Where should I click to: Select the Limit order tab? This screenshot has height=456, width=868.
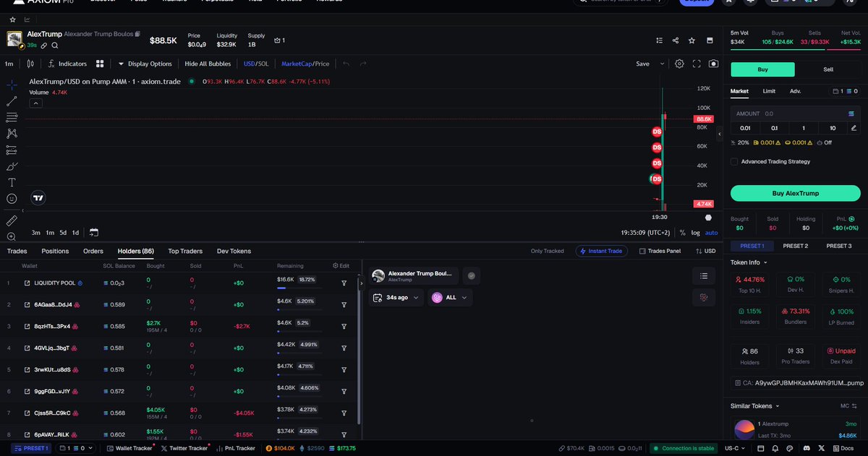coord(769,91)
